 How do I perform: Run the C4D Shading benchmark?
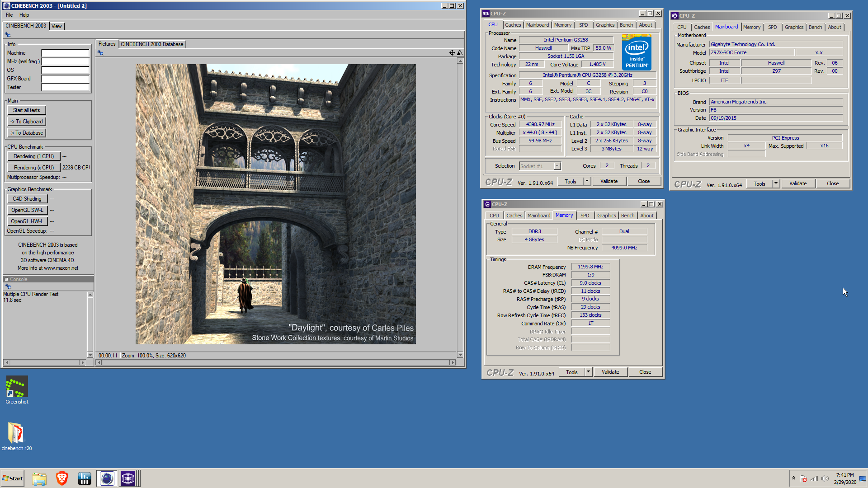(x=27, y=199)
